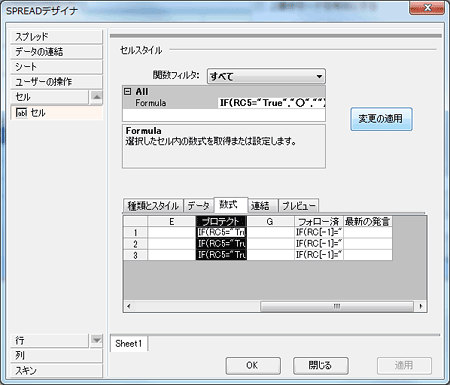Image resolution: width=450 pixels, height=385 pixels.
Task: Select the セル category header
Action: tap(50, 97)
